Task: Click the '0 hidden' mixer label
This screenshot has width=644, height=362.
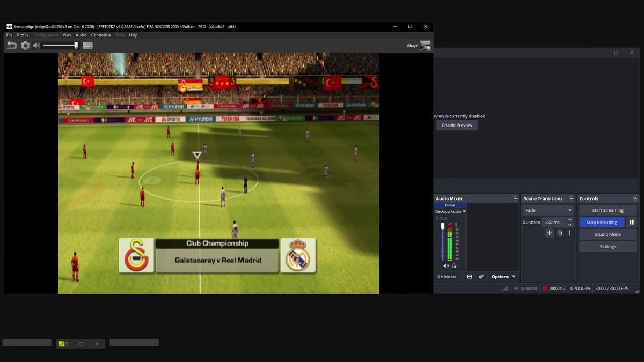Action: pos(447,277)
